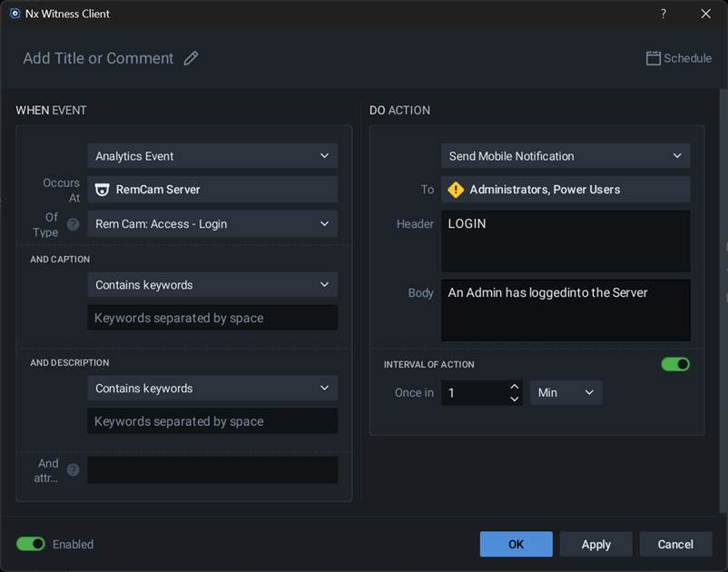This screenshot has height=572, width=728.
Task: Click the Cancel button
Action: 675,544
